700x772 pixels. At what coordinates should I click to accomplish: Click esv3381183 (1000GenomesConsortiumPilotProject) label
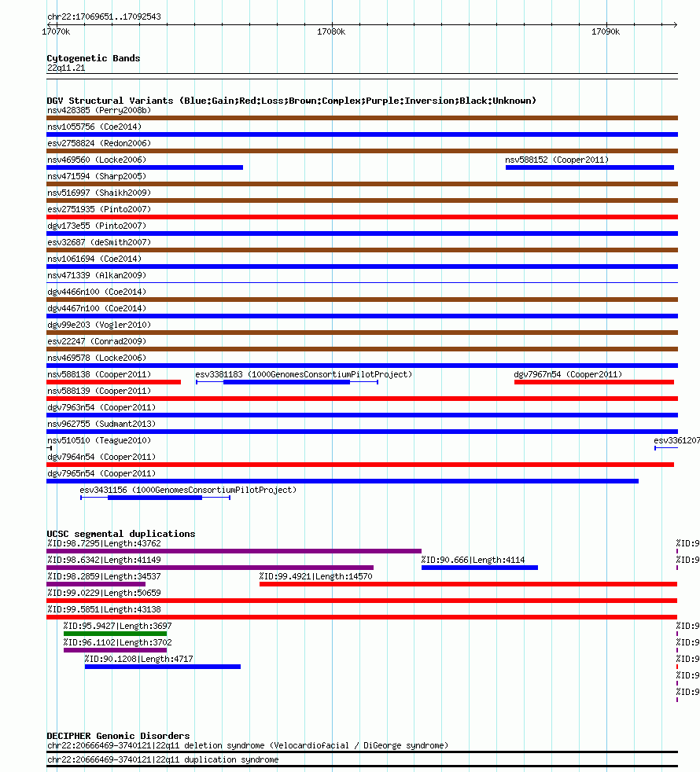click(x=304, y=375)
